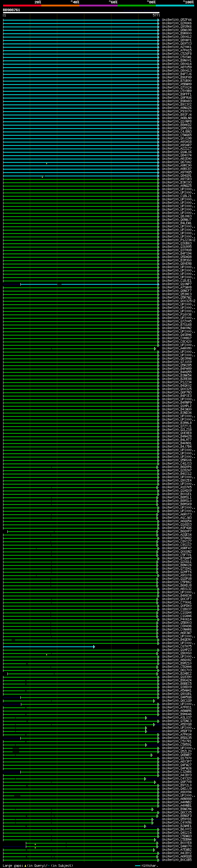Select the UniRef100_B6QVP6 label

pos(177,467)
